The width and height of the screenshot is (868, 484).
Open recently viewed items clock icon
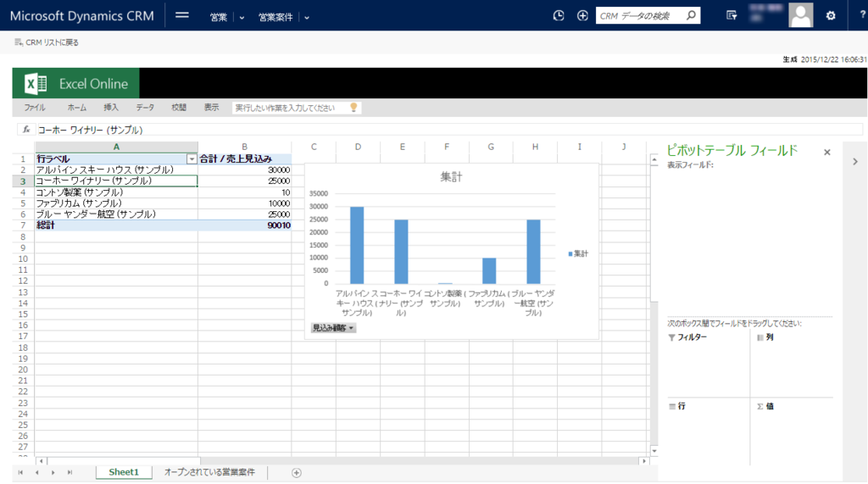559,15
